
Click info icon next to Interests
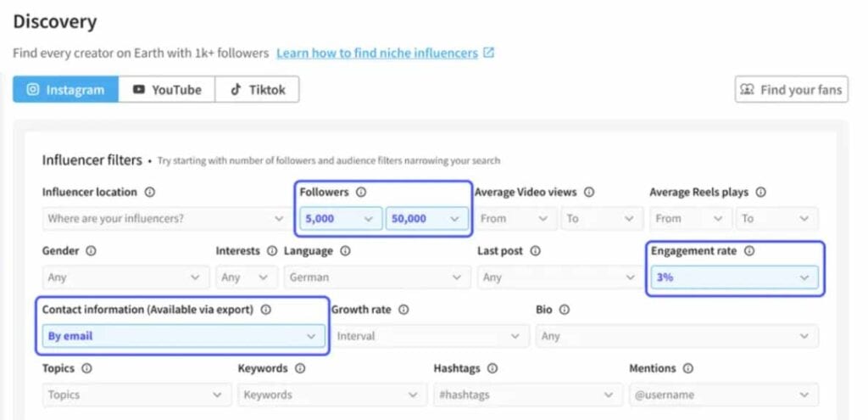click(x=271, y=251)
